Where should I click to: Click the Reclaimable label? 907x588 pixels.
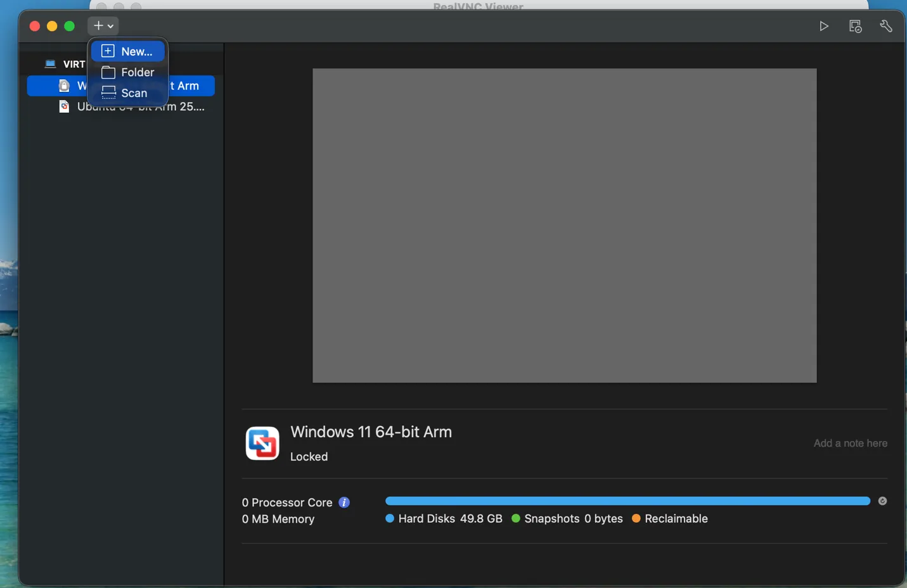coord(676,518)
